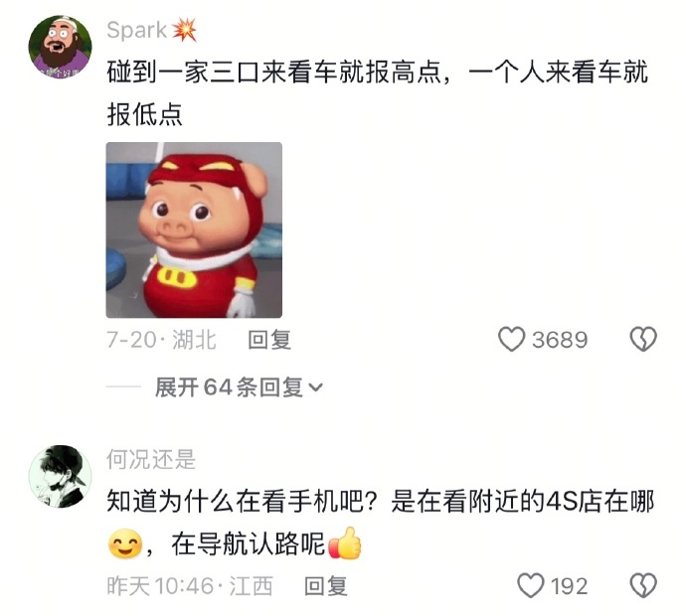Open the 何况还是 username profile link
Screen dimensions: 686x616
click(151, 459)
